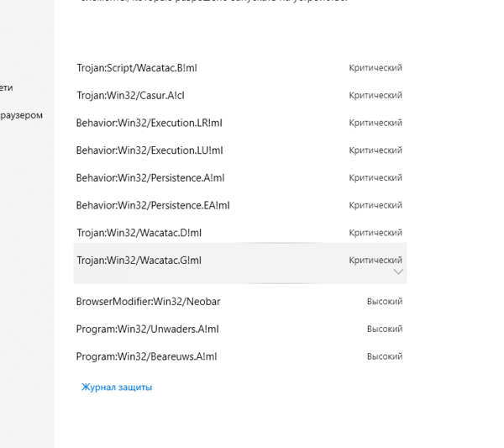
Task: Click the Behavior:Win32/Persistence.EA!ml threat item
Action: (152, 205)
